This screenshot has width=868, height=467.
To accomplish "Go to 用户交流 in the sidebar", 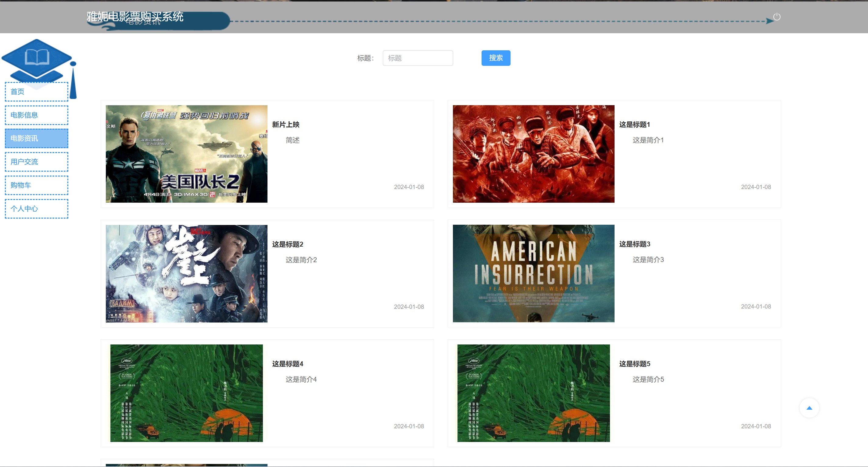I will tap(36, 162).
